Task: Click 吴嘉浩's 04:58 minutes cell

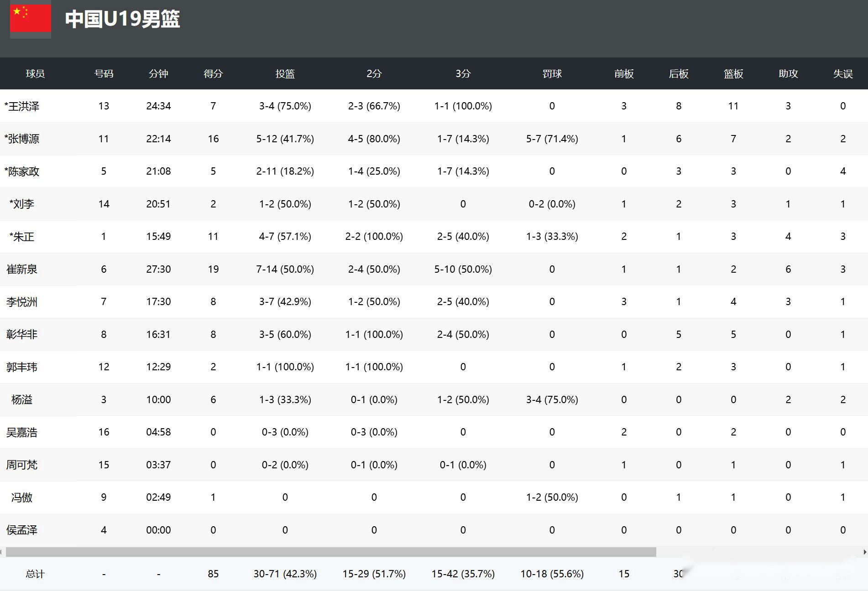Action: point(158,432)
